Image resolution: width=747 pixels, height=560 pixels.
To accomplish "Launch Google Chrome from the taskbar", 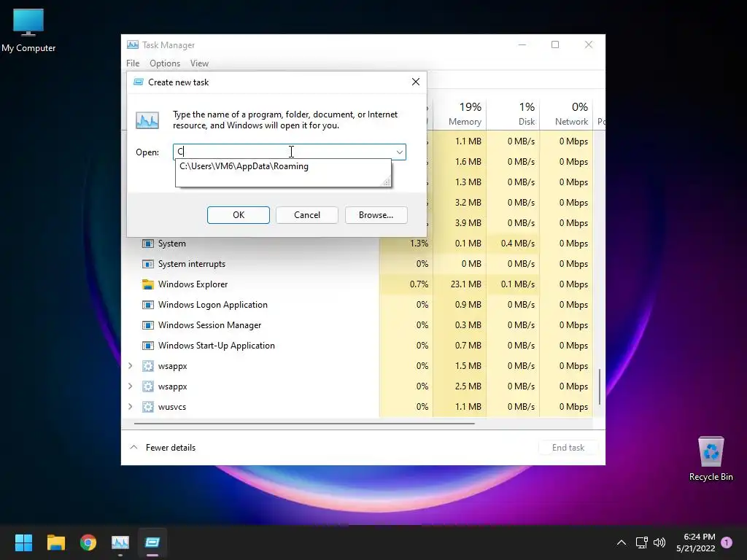I will pyautogui.click(x=88, y=542).
